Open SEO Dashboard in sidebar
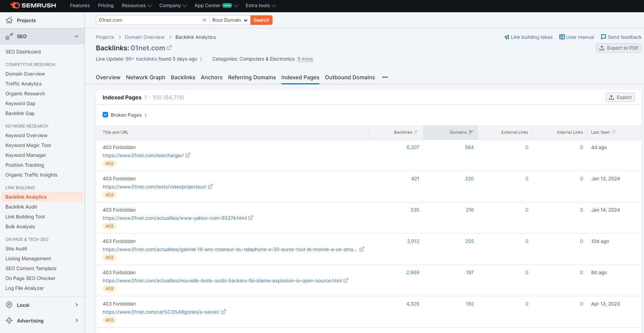 pos(23,52)
